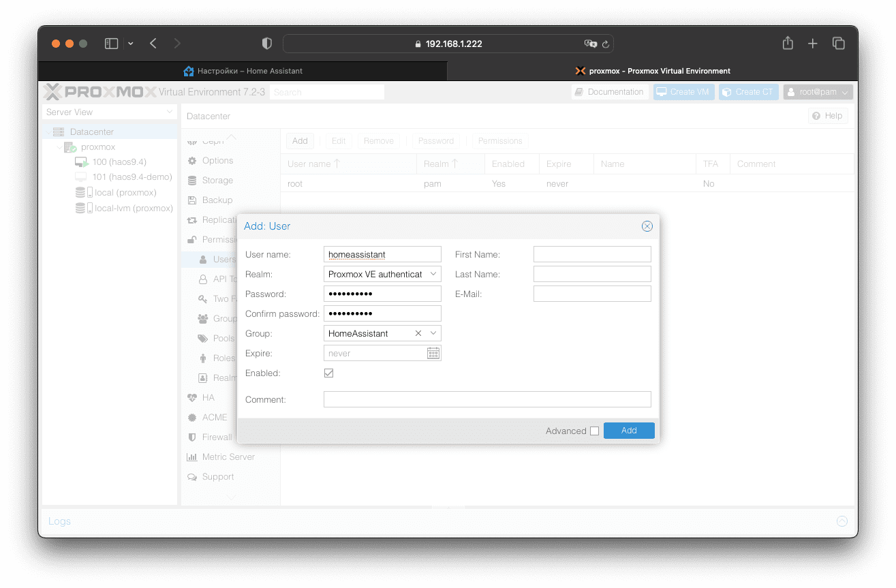Expand the Group dropdown list
Viewport: 896px width, 588px height.
[x=433, y=333]
